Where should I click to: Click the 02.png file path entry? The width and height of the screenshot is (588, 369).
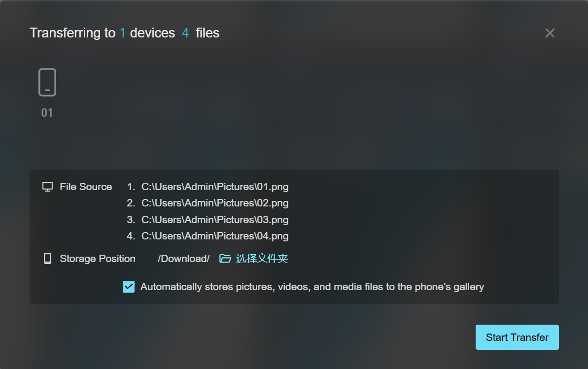[215, 203]
